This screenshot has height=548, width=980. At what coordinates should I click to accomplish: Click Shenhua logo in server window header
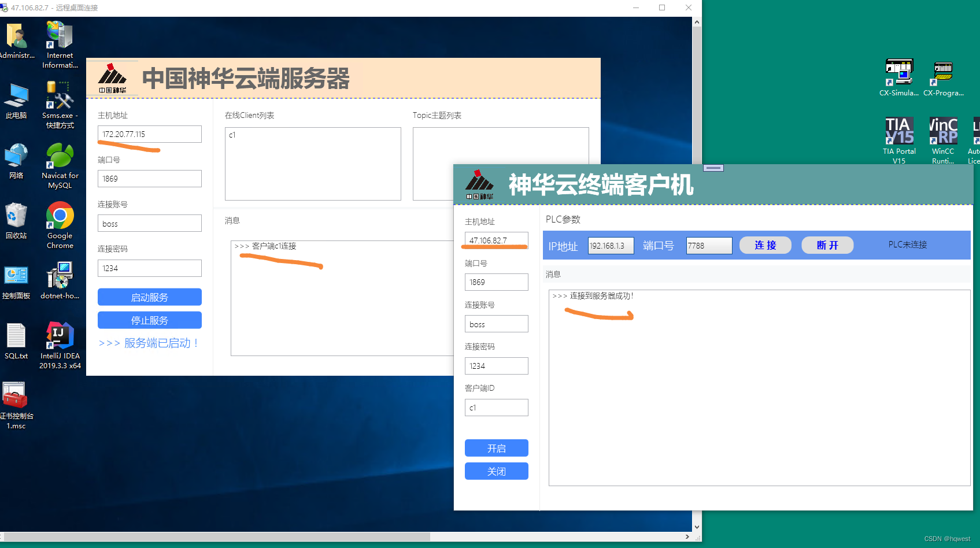point(112,78)
